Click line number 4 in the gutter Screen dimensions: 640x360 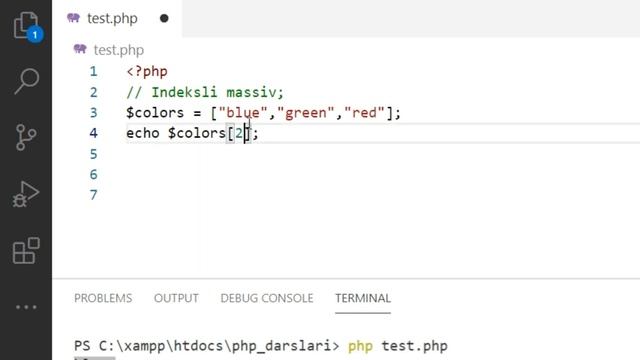pyautogui.click(x=94, y=133)
